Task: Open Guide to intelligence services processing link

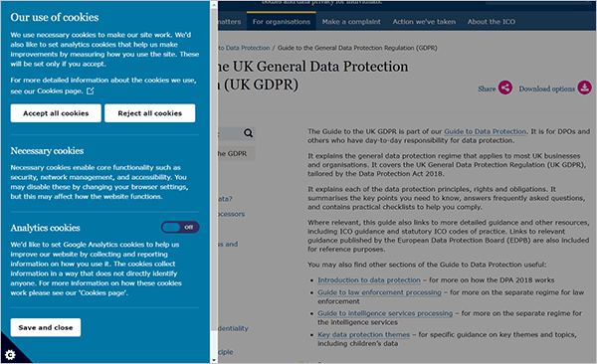Action: pyautogui.click(x=385, y=313)
